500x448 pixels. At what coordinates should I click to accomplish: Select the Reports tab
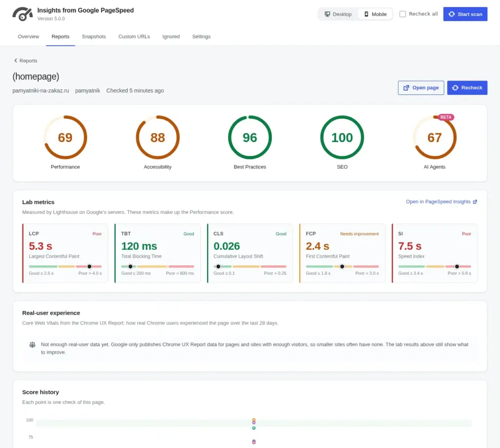[60, 37]
